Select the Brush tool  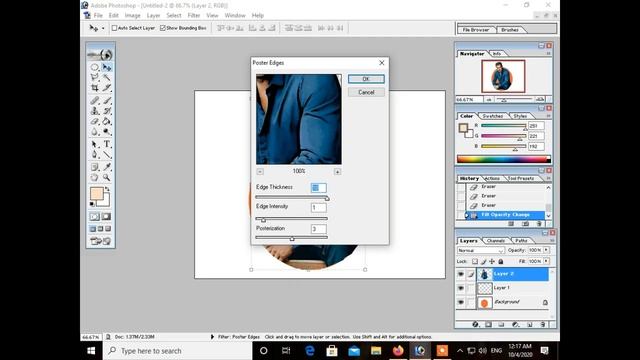pyautogui.click(x=107, y=100)
